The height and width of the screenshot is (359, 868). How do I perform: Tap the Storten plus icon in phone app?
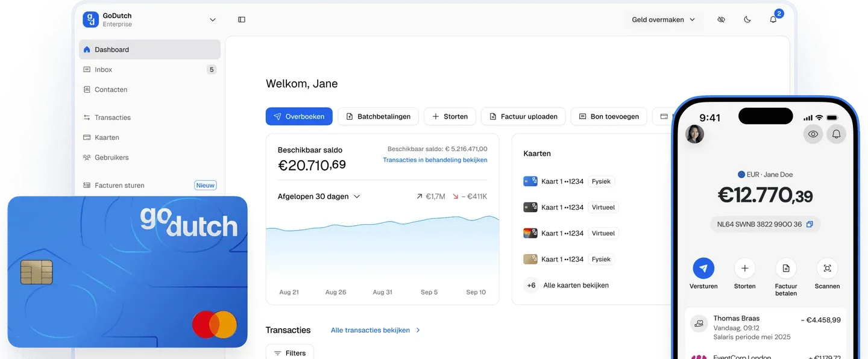pyautogui.click(x=745, y=268)
